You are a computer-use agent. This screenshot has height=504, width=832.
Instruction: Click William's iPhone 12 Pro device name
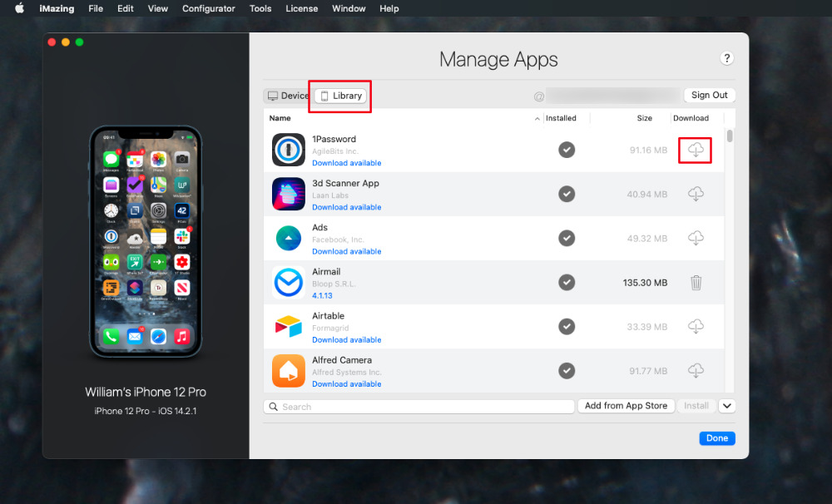[x=146, y=392]
